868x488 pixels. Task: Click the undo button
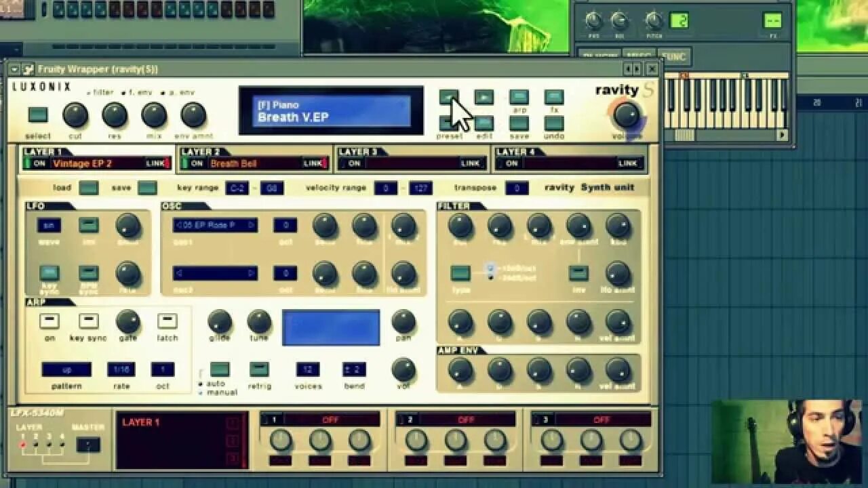click(554, 123)
